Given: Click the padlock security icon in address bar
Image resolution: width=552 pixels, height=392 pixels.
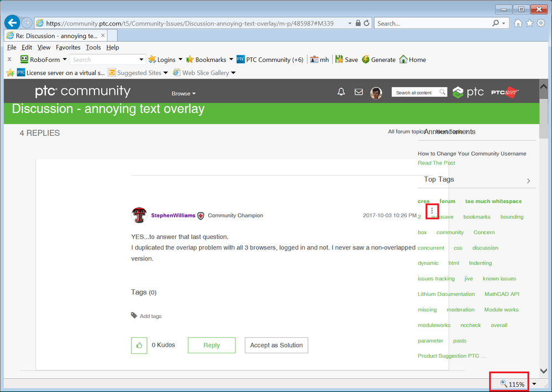Looking at the screenshot, I should 358,23.
